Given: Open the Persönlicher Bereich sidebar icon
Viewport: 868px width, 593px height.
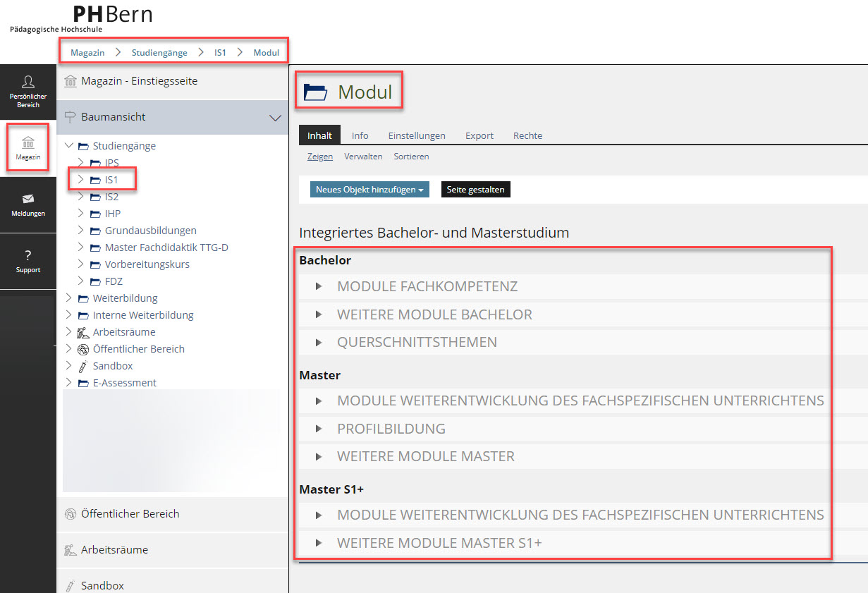Looking at the screenshot, I should [x=28, y=83].
